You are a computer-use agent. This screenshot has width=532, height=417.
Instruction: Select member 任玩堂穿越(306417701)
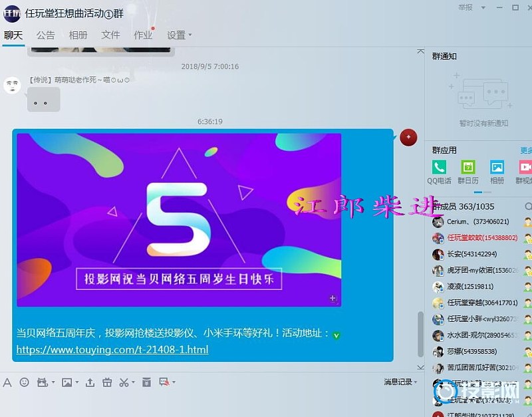[481, 303]
